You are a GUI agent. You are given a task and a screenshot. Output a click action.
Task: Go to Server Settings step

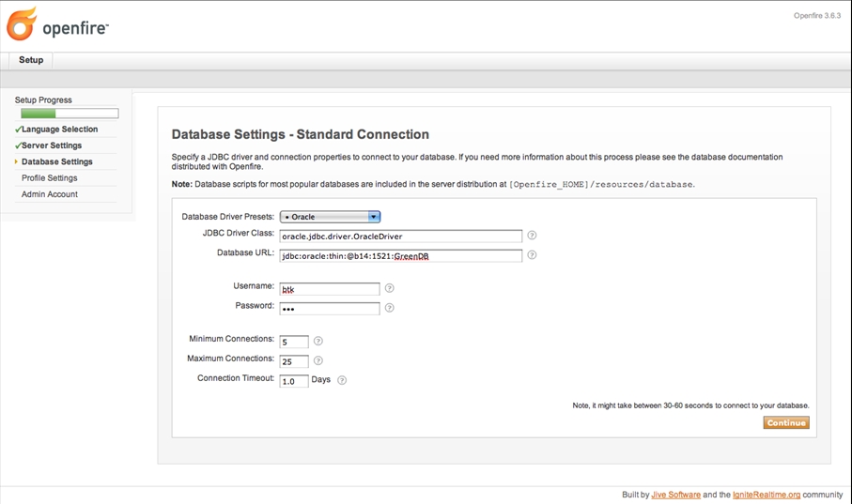click(52, 145)
